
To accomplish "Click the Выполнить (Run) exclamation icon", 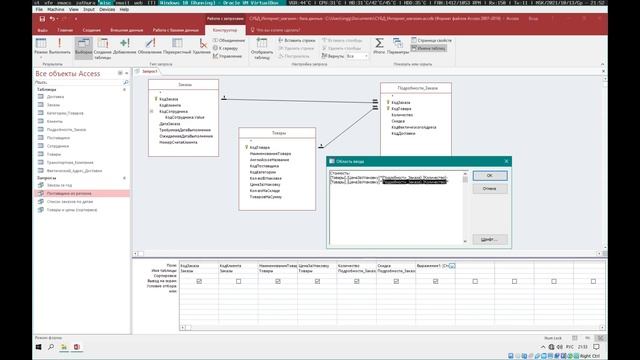I will (x=60, y=43).
